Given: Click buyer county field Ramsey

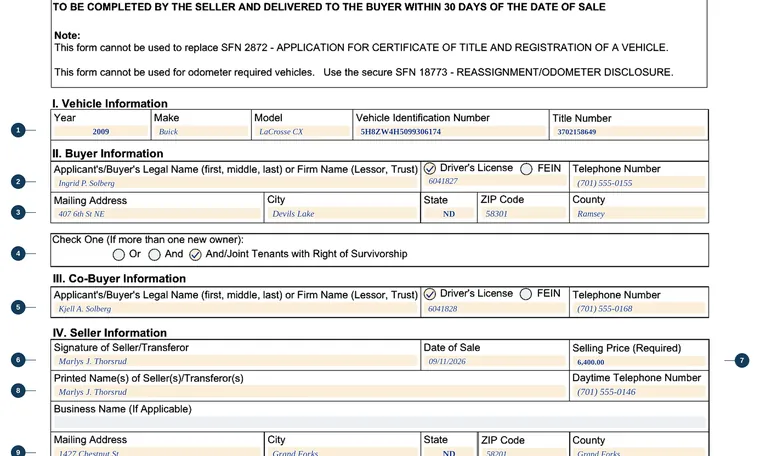Looking at the screenshot, I should [x=638, y=214].
